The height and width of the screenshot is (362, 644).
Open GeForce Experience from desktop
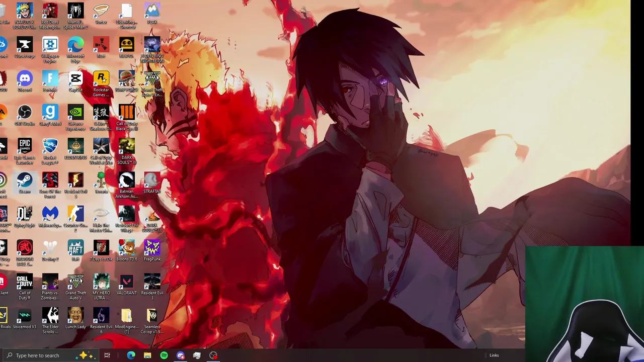click(75, 118)
